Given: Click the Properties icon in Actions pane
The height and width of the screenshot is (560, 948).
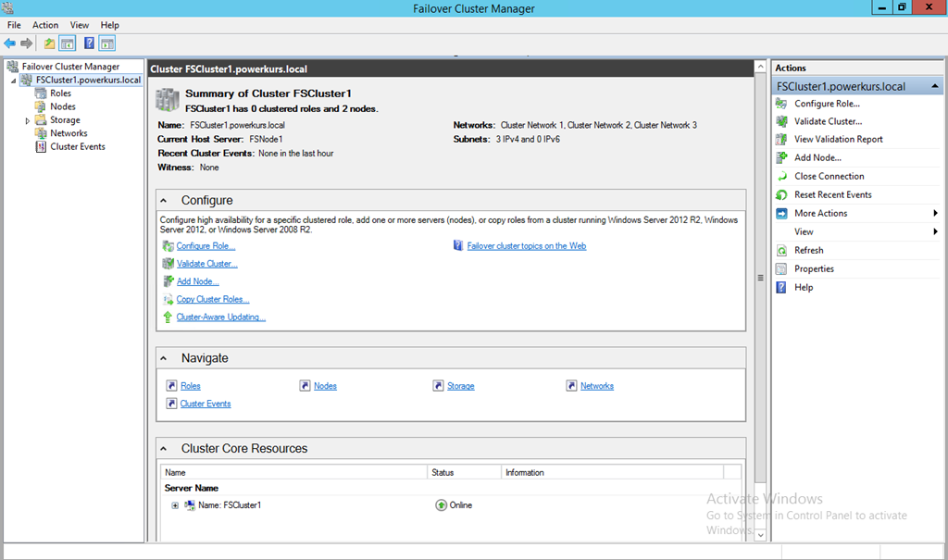Looking at the screenshot, I should pyautogui.click(x=781, y=269).
